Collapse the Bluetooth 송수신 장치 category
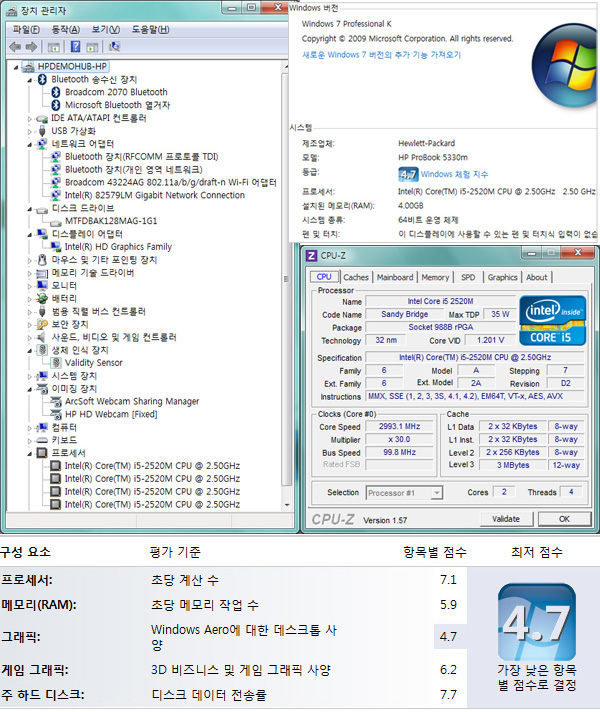 click(30, 80)
